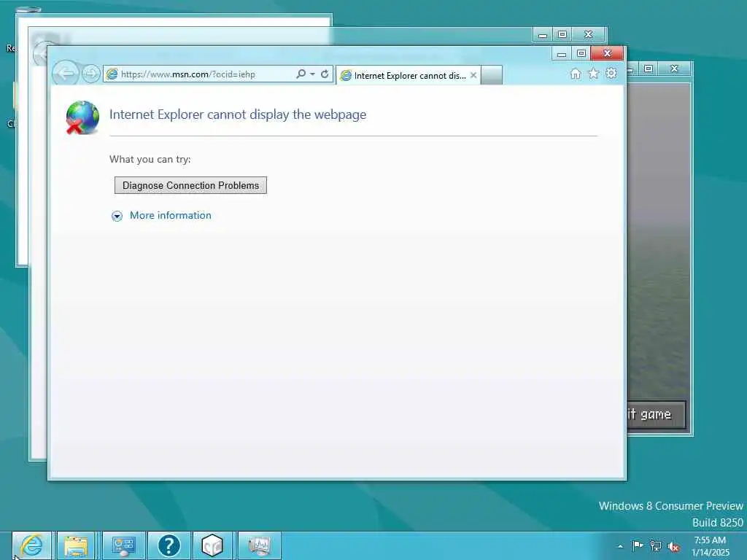
Task: Minimize the front Internet Explorer window
Action: [562, 53]
